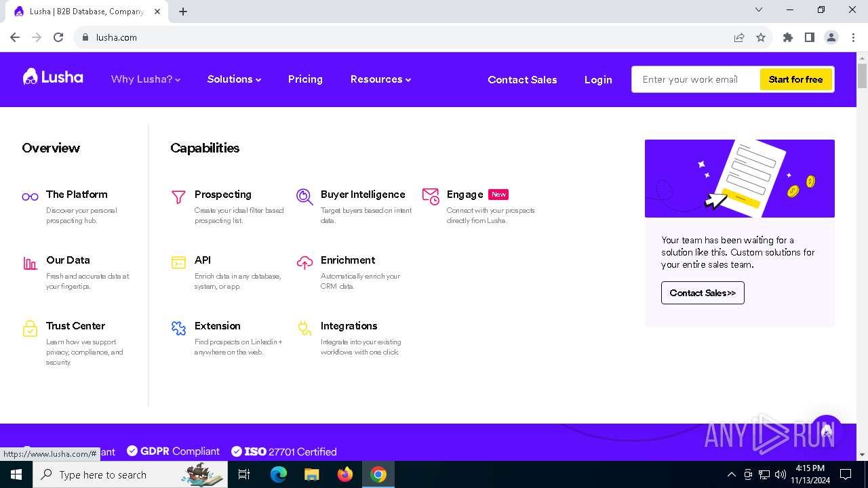The height and width of the screenshot is (488, 868).
Task: Open the Engage capability link
Action: (465, 195)
